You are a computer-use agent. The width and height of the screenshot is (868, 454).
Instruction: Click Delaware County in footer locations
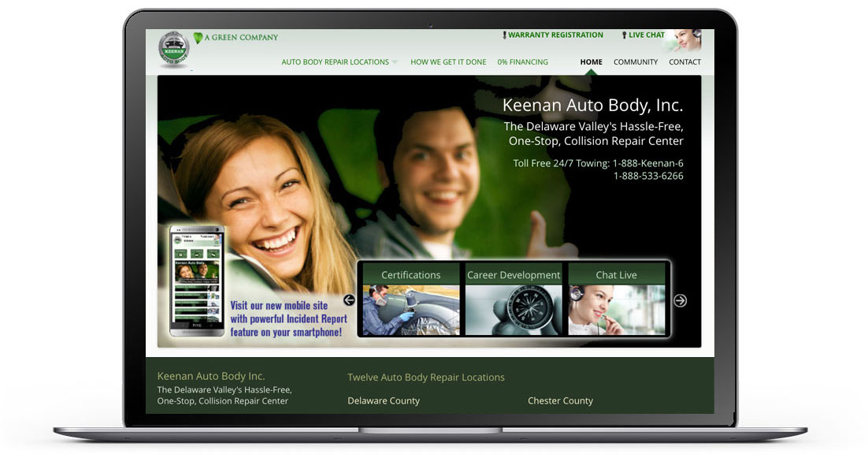pos(384,400)
